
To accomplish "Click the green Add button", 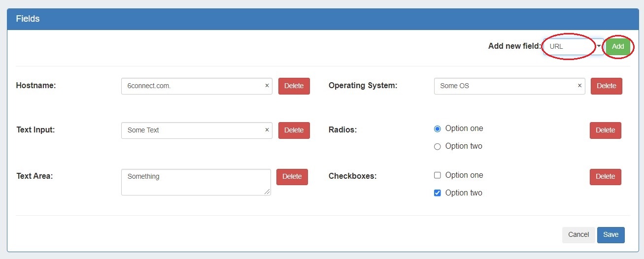I will [618, 47].
